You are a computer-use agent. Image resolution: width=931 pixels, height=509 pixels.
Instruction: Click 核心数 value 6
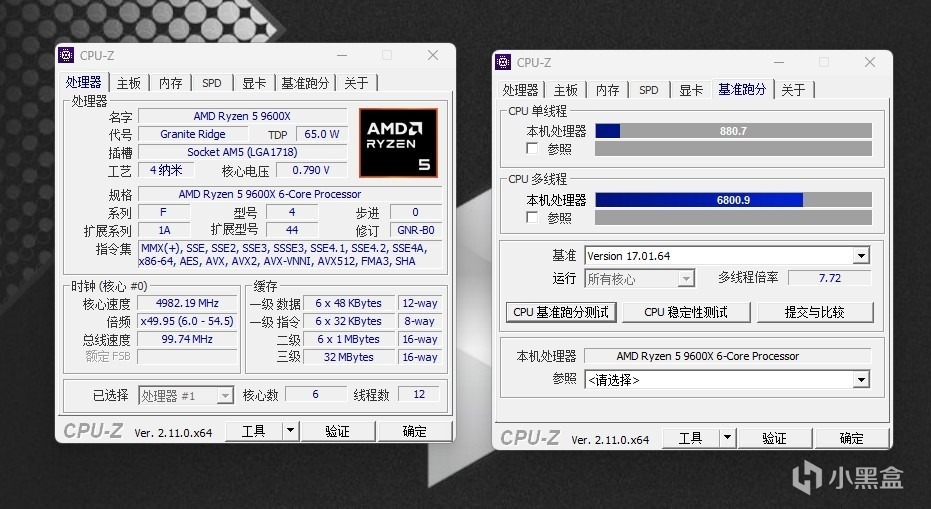coord(315,394)
